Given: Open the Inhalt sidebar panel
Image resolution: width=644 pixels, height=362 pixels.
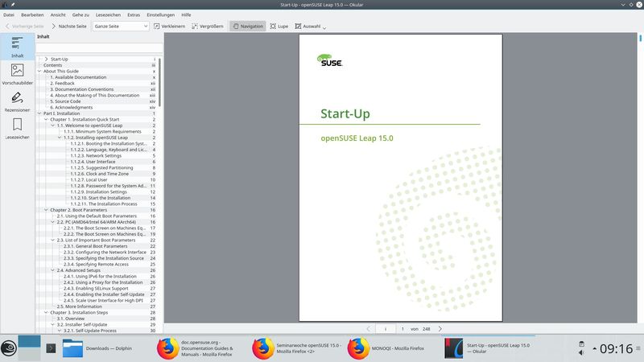Looking at the screenshot, I should (17, 47).
